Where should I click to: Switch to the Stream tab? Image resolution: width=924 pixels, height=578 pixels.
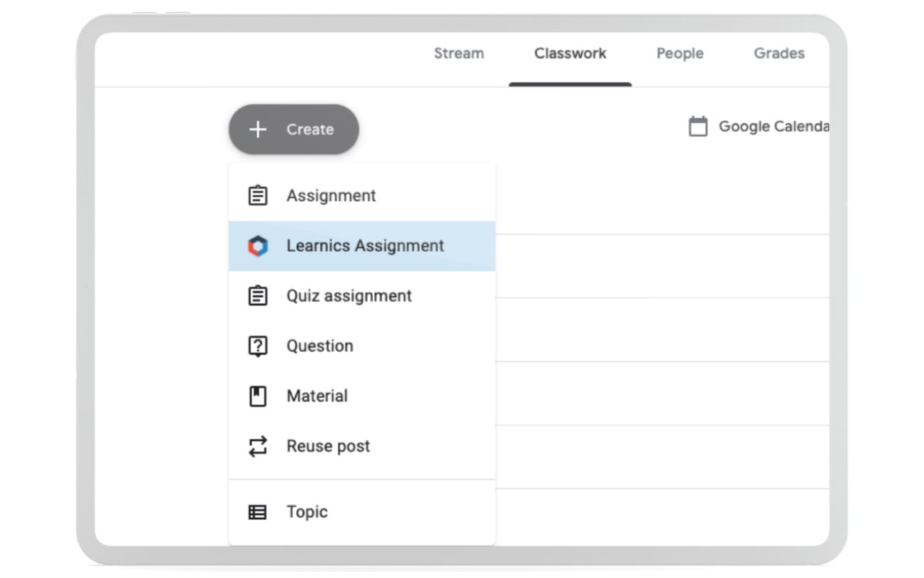point(458,53)
